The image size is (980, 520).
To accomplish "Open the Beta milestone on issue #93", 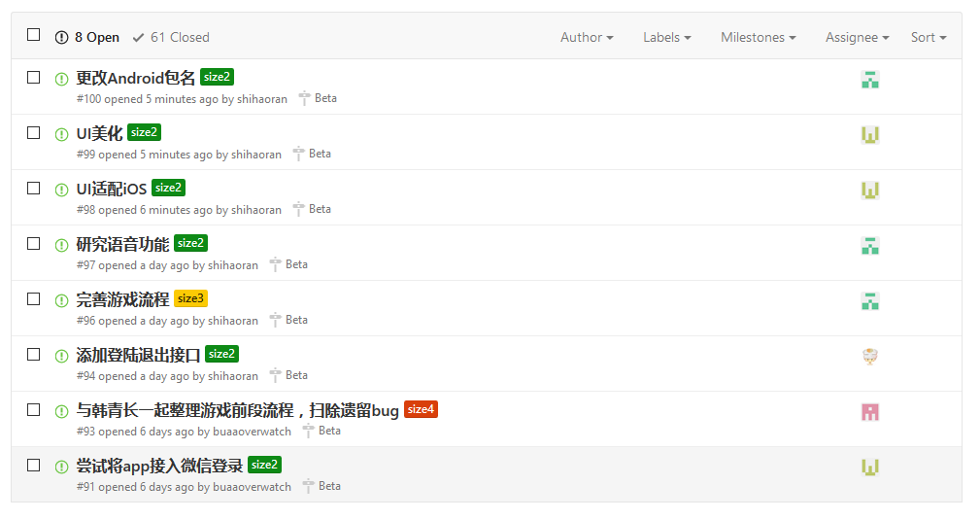I will pos(321,431).
